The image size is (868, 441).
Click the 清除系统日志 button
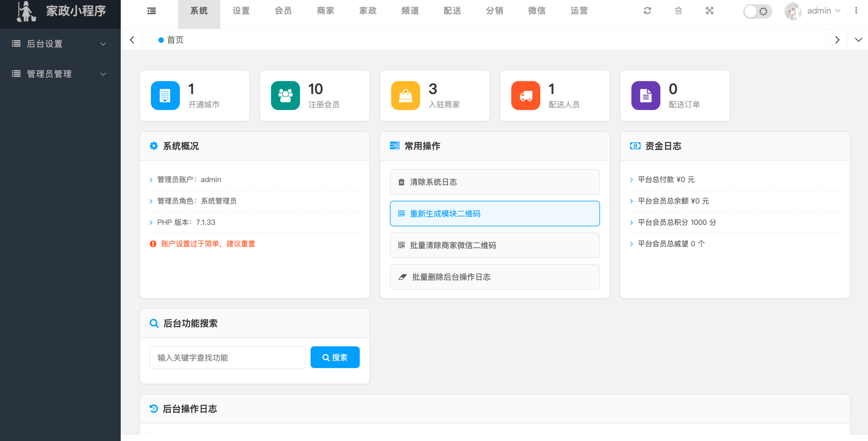495,182
